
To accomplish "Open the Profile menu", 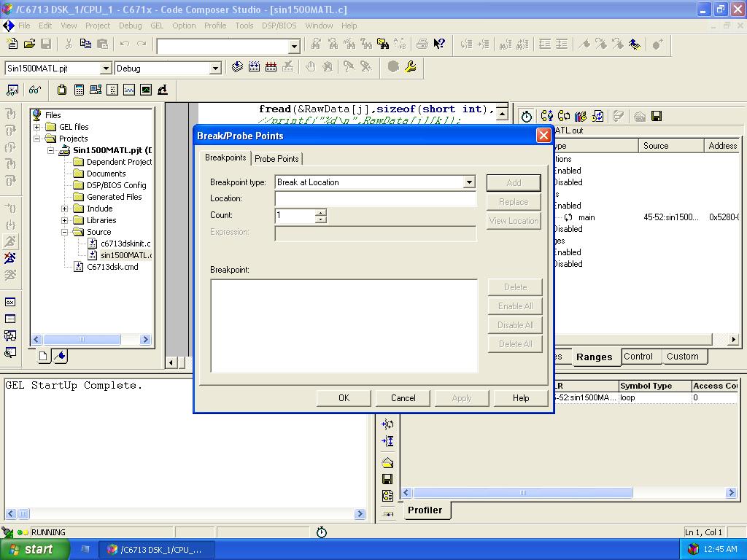I will click(215, 26).
